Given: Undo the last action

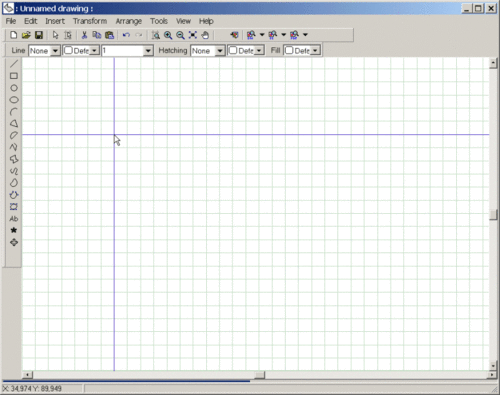Looking at the screenshot, I should coord(126,35).
